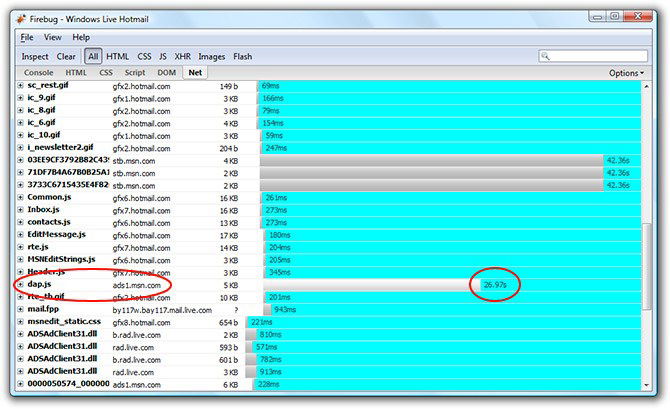Expand the EditMessage.js request row
Viewport: 670px width, 409px height.
coord(20,235)
